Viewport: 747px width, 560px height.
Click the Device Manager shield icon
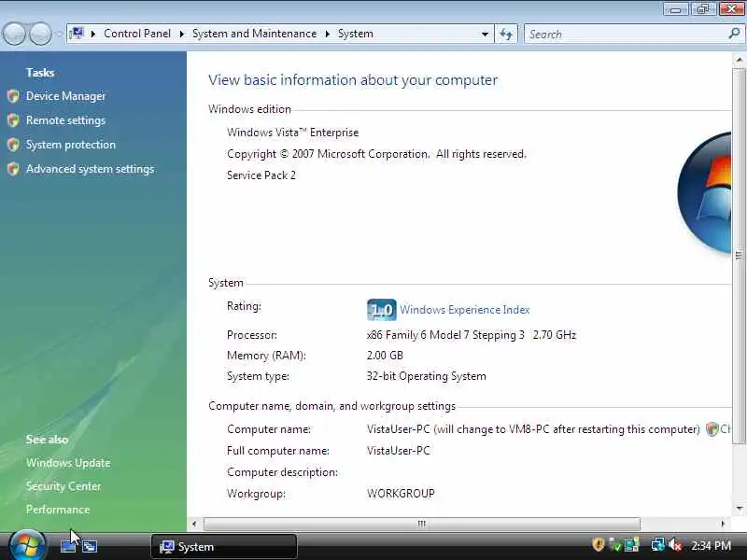pos(13,96)
